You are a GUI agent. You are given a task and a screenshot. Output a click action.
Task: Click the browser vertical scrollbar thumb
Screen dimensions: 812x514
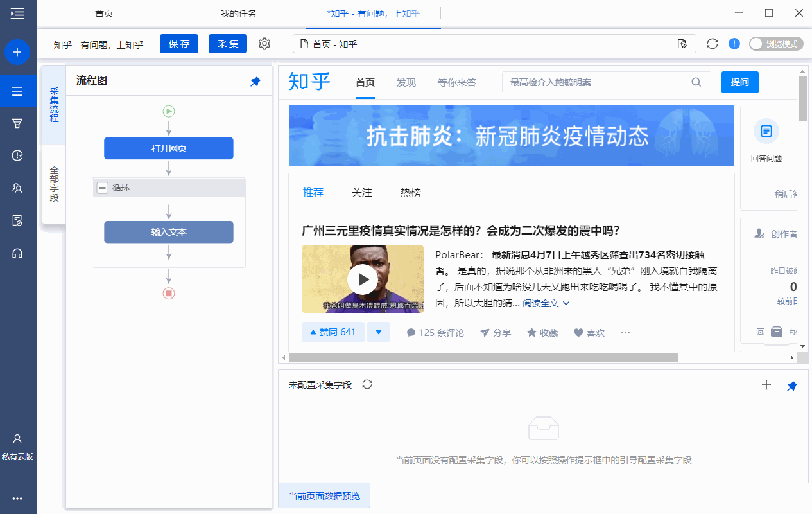pos(802,98)
